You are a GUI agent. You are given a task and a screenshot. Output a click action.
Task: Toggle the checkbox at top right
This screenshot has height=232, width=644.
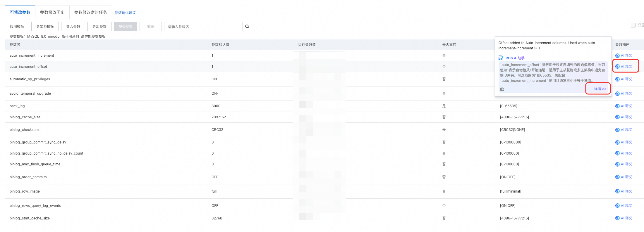tap(633, 25)
